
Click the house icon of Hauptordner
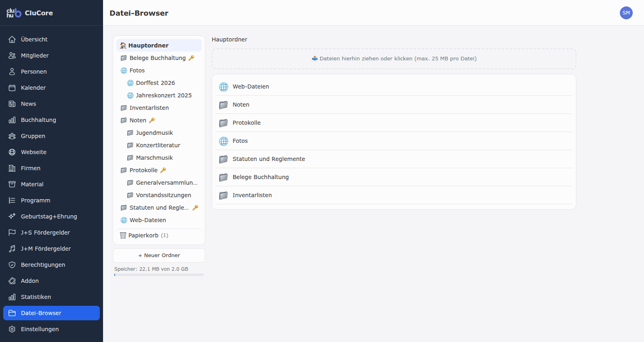[x=123, y=45]
